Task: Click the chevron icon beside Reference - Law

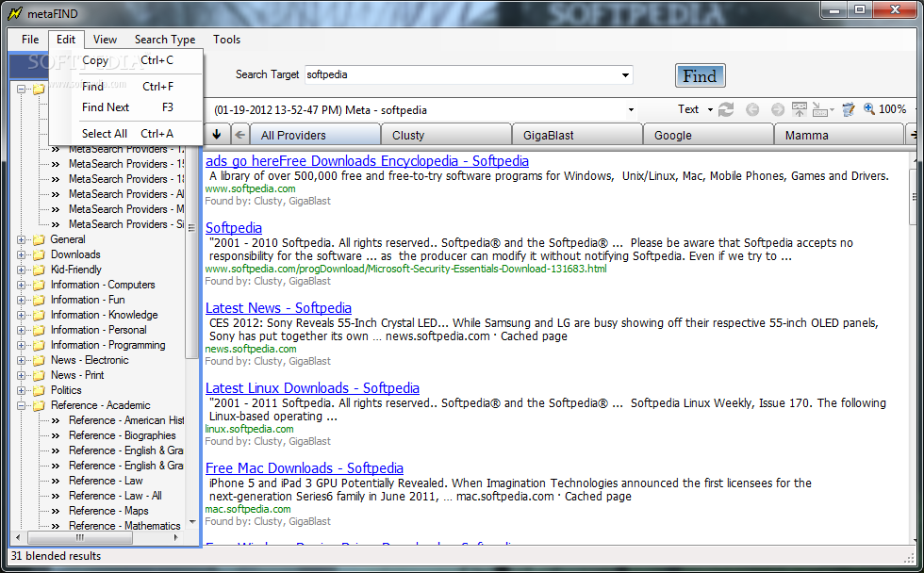Action: (x=56, y=482)
